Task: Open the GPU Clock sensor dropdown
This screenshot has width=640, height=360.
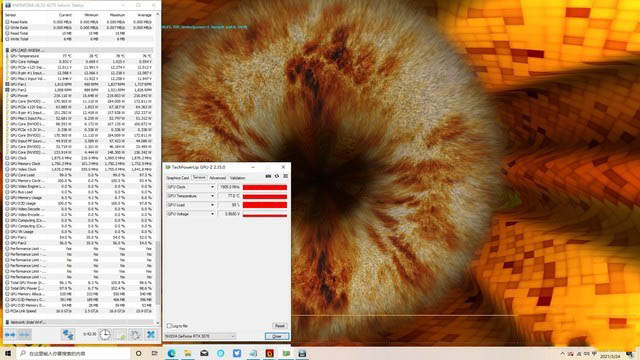Action: [x=190, y=187]
